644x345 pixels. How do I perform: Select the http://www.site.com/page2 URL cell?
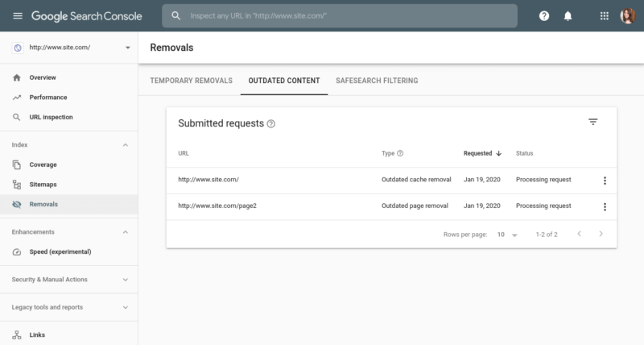click(x=217, y=206)
